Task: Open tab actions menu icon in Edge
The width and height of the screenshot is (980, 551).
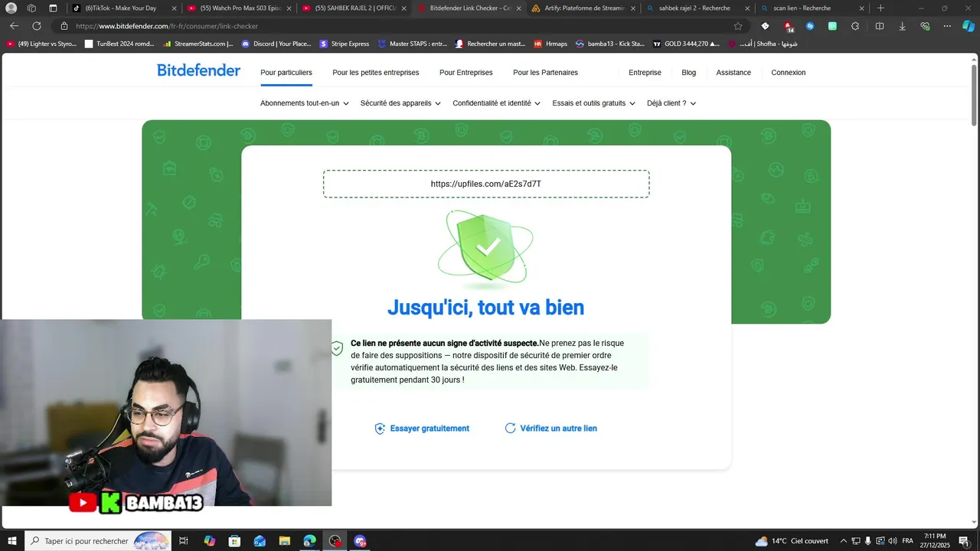Action: tap(53, 8)
